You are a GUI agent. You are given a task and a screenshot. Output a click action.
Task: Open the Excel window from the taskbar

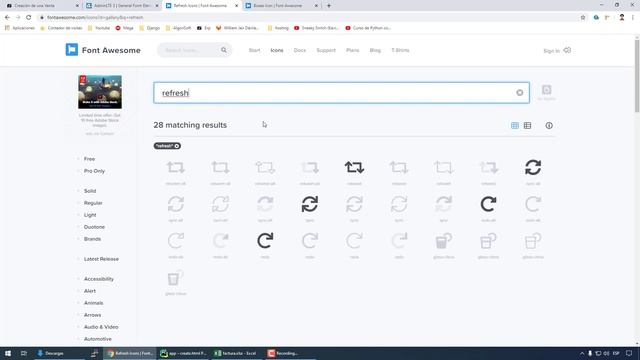coord(236,353)
